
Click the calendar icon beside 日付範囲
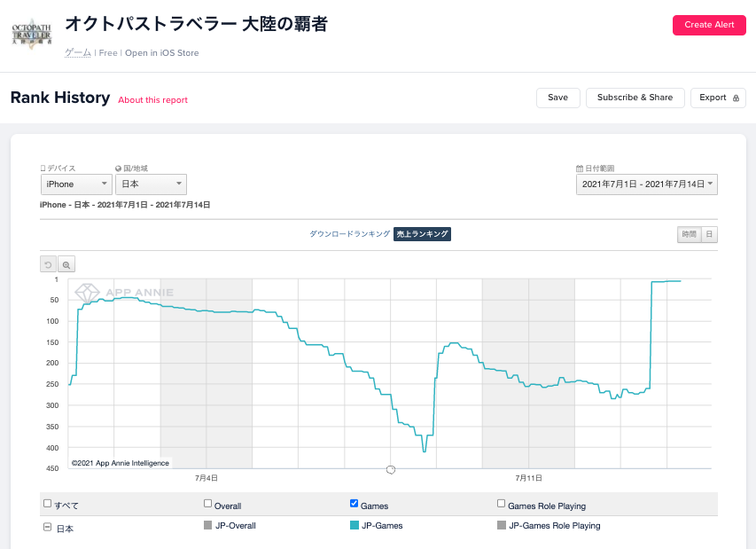click(x=580, y=169)
